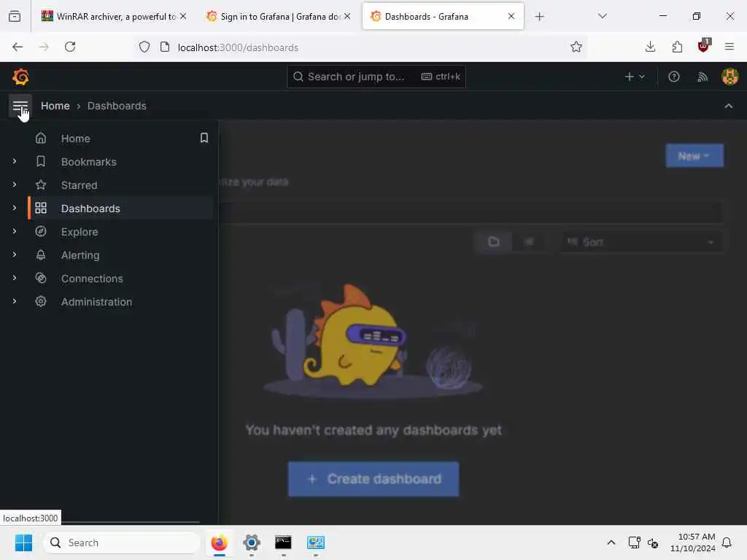Reload the current page
Viewport: 747px width, 560px height.
70,47
